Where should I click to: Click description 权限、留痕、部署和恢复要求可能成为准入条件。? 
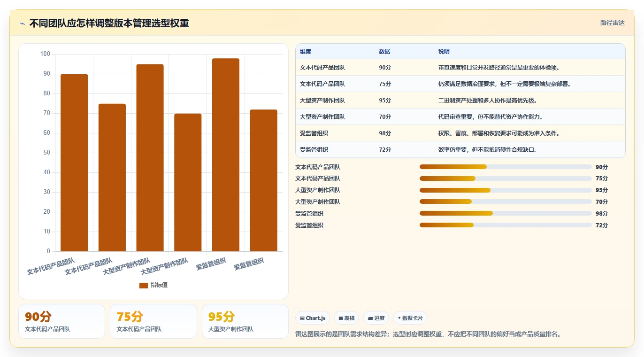(499, 133)
